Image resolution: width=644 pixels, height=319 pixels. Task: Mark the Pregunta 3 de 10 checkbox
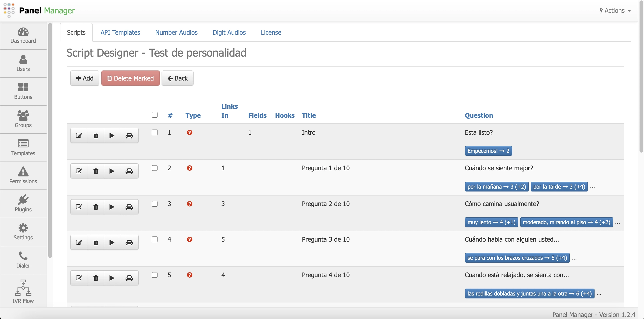click(154, 239)
